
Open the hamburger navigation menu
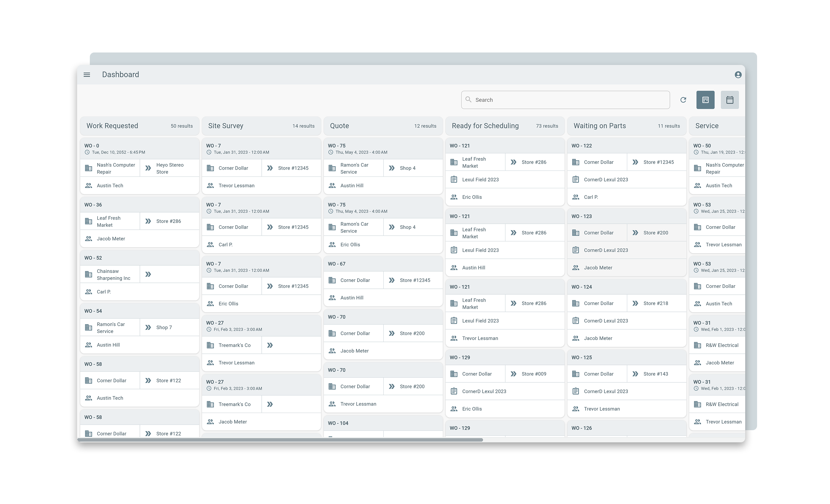87,75
